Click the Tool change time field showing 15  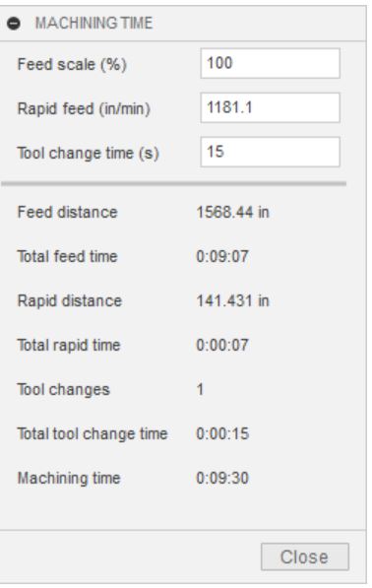coord(270,152)
